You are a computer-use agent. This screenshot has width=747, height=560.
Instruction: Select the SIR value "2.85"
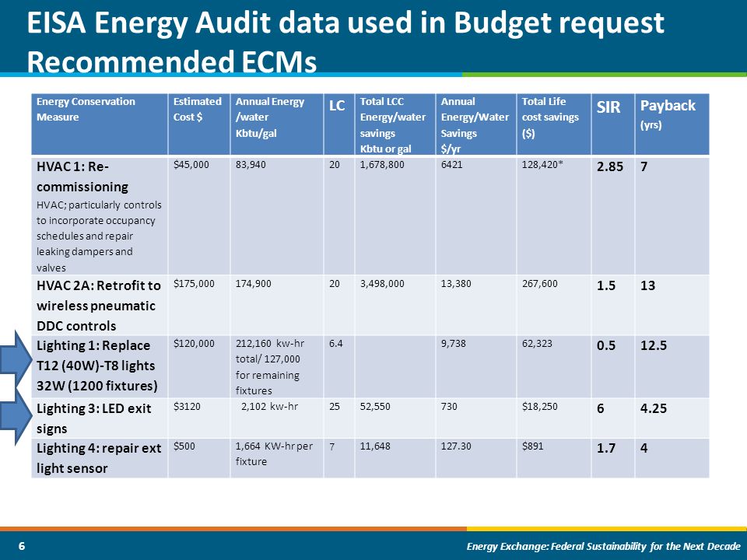610,166
